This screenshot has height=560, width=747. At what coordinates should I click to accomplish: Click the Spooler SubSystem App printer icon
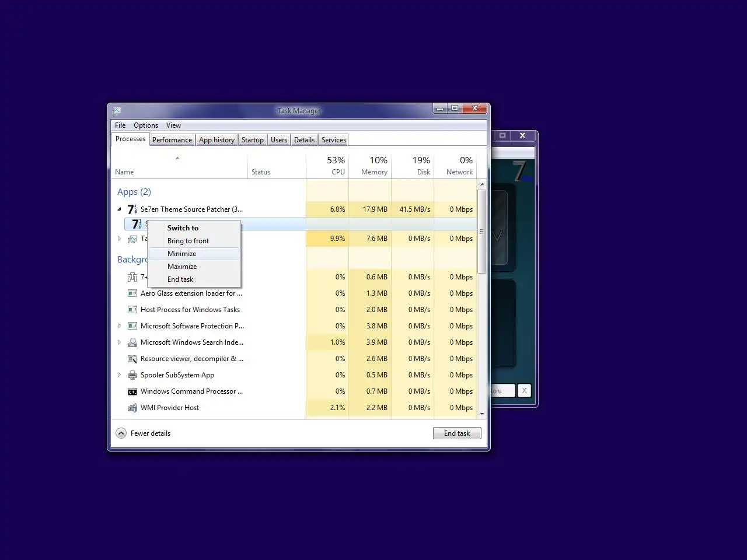coord(132,375)
